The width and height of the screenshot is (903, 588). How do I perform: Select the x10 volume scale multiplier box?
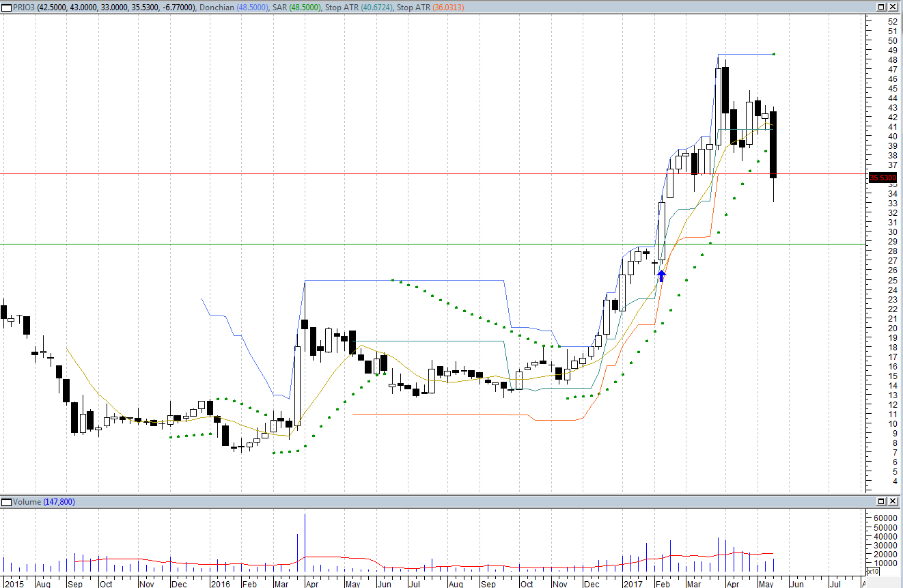(x=873, y=571)
